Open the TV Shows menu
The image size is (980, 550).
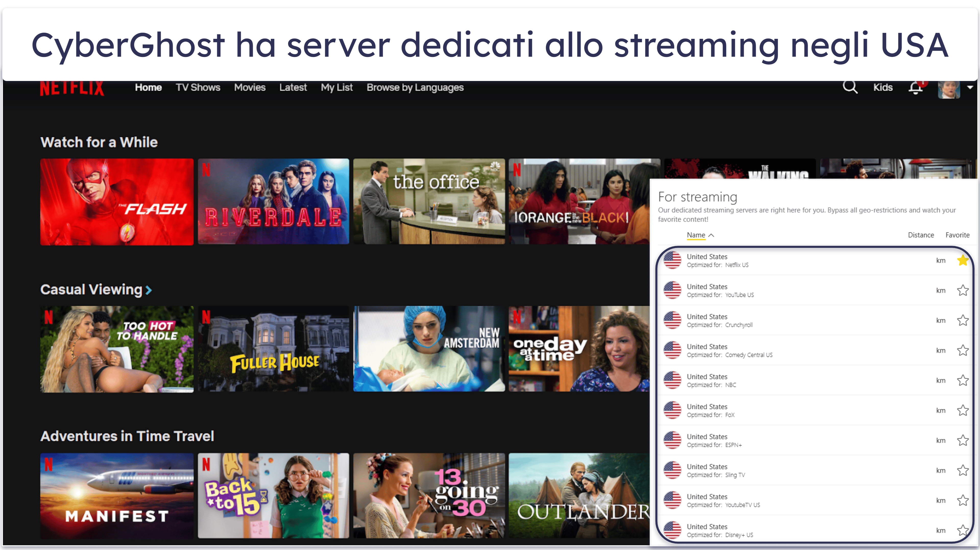[198, 88]
